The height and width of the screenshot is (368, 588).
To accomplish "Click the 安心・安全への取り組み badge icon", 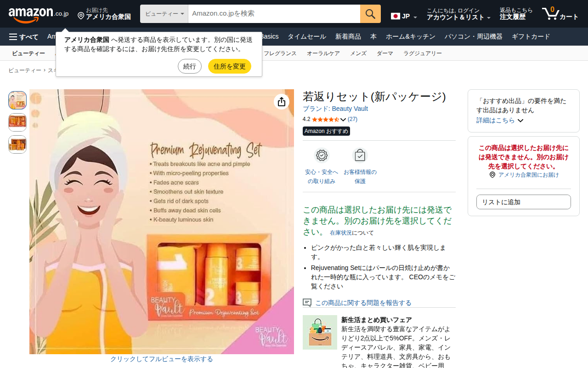I will (322, 155).
